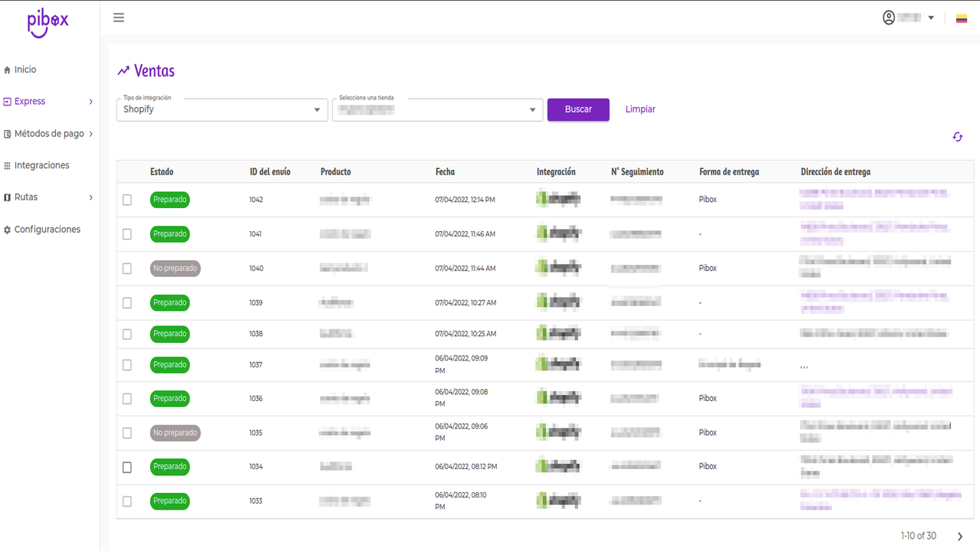Open the Integraciones section icon

8,165
